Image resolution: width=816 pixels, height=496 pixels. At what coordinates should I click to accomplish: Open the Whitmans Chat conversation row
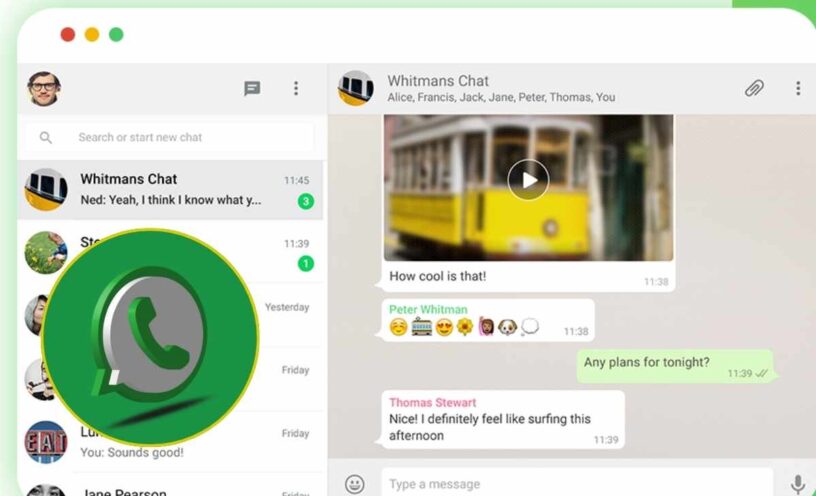[170, 190]
